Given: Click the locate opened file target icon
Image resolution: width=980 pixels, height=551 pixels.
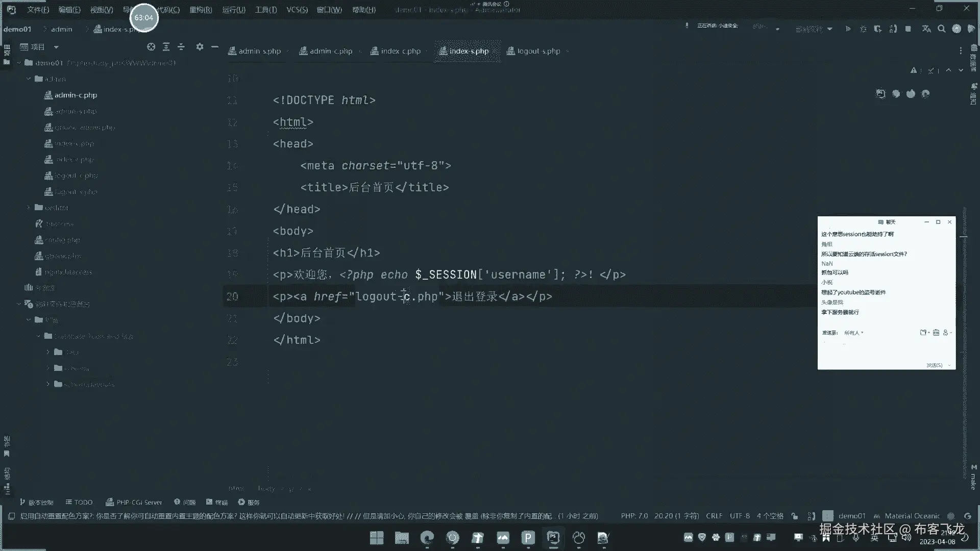Looking at the screenshot, I should 151,47.
